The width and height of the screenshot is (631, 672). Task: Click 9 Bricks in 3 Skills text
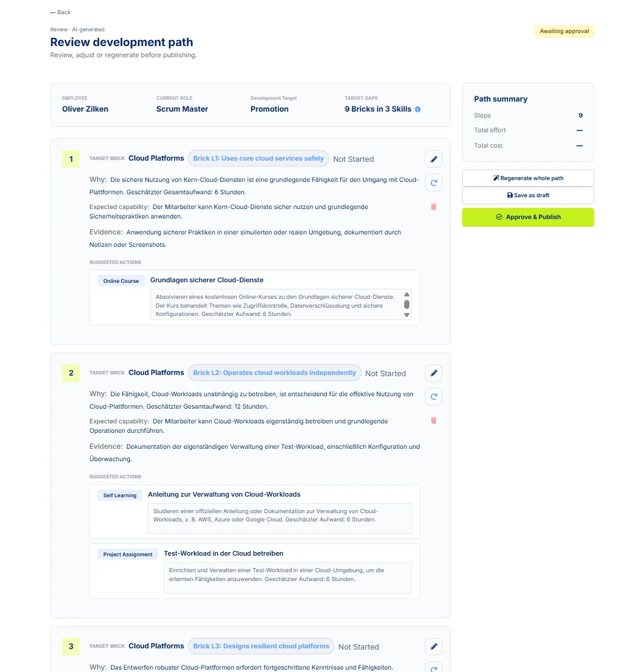pyautogui.click(x=378, y=109)
